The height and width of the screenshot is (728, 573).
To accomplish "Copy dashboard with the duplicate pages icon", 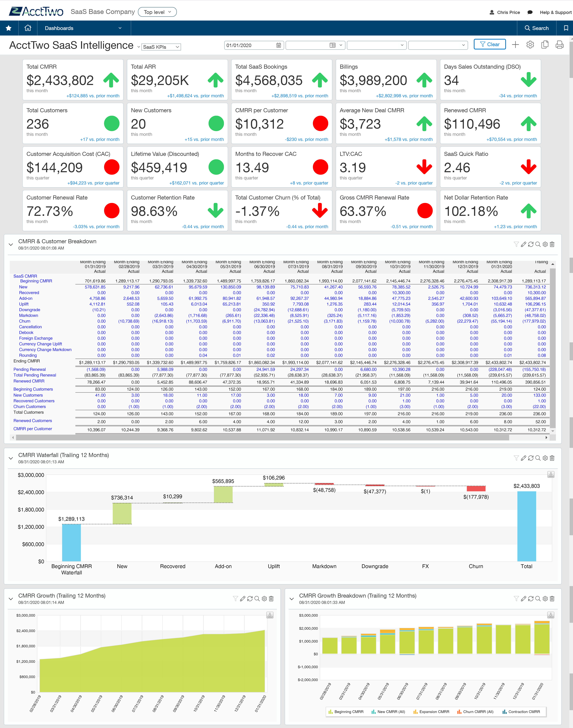I will pyautogui.click(x=545, y=45).
